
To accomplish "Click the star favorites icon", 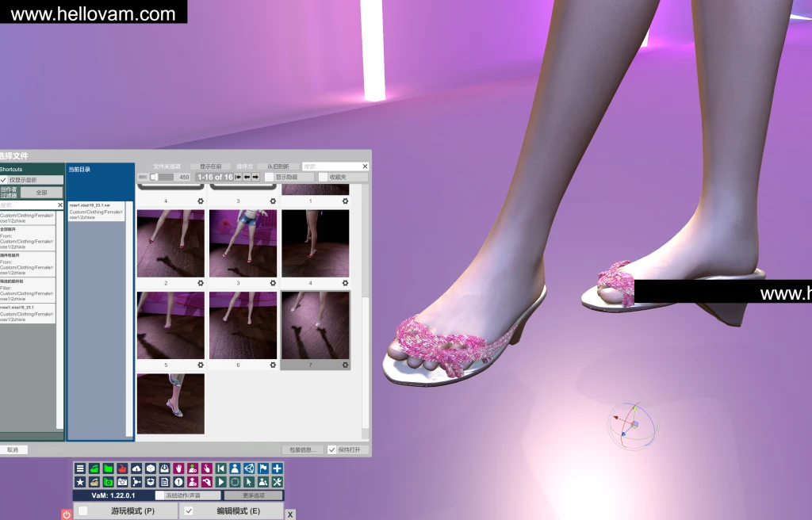I will click(x=80, y=482).
